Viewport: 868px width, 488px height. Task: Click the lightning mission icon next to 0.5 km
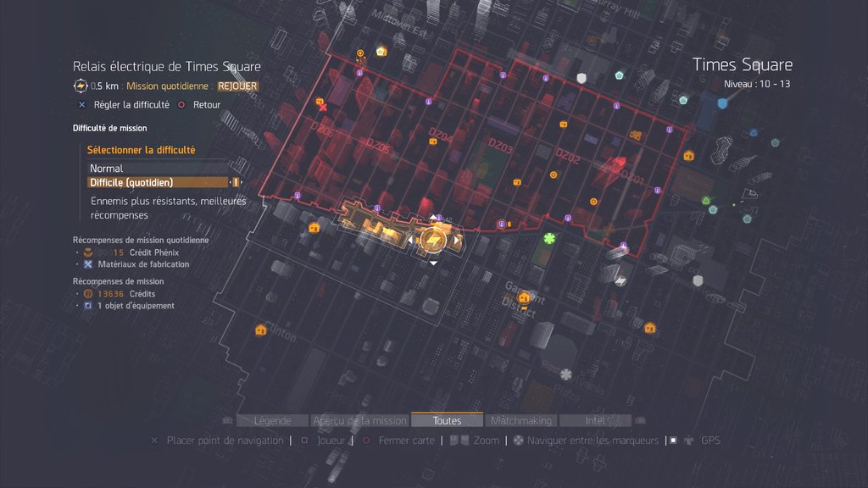(81, 86)
